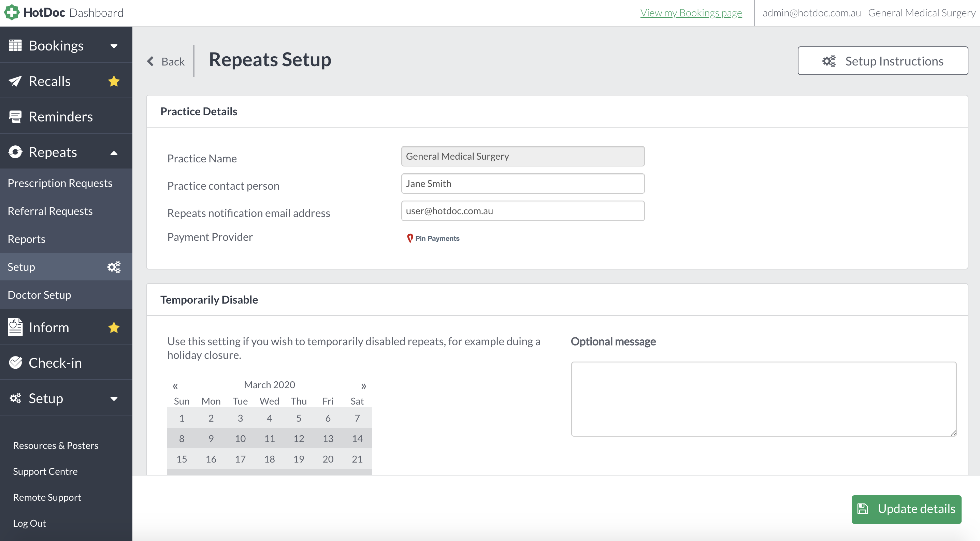Select March 18 in calendar
The image size is (980, 541).
click(269, 459)
